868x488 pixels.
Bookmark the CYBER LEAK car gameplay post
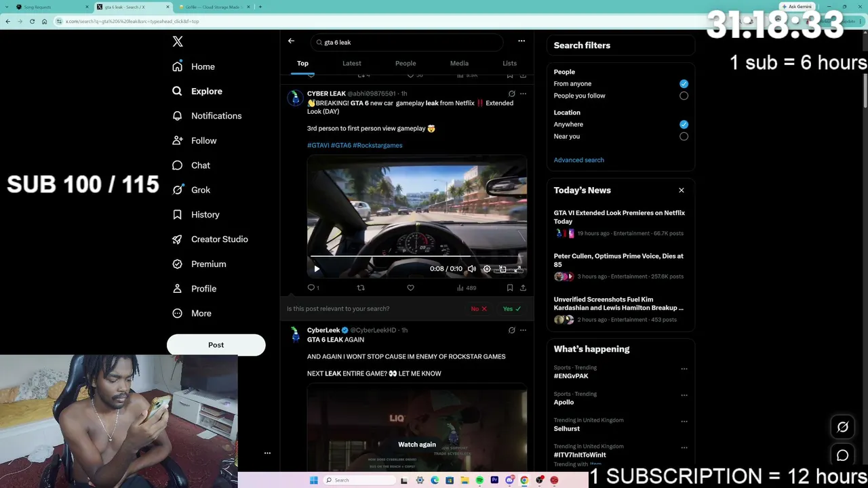pos(510,288)
